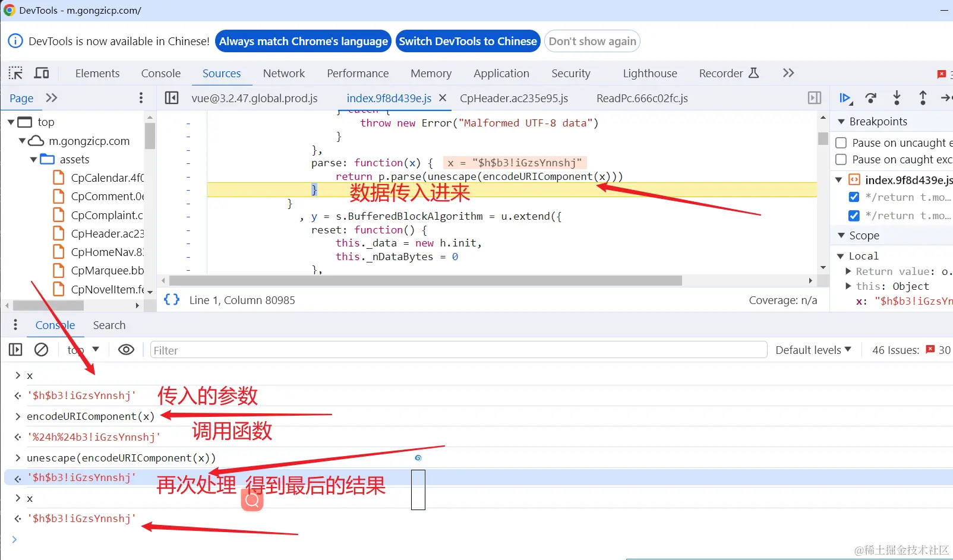Viewport: 953px width, 560px height.
Task: Open the Security tab
Action: [x=571, y=73]
